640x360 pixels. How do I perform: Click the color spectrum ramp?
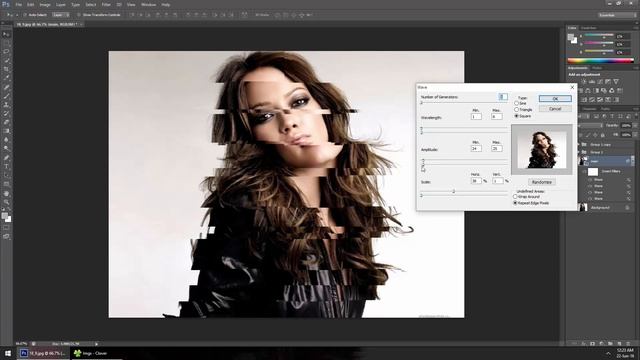click(x=600, y=60)
